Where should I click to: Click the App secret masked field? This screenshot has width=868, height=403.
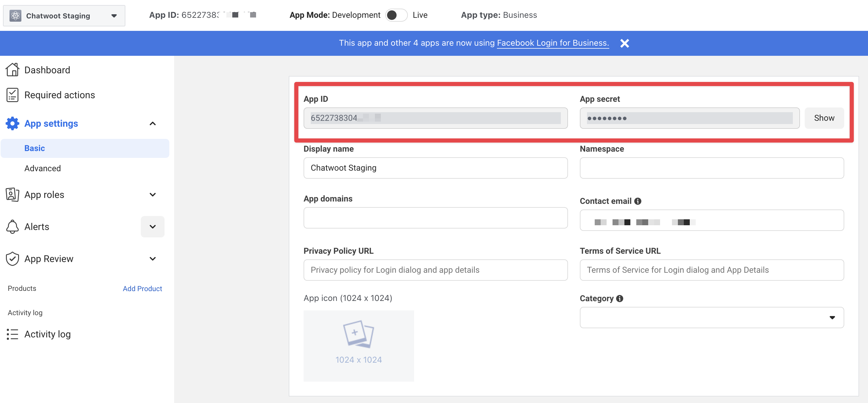(x=689, y=118)
